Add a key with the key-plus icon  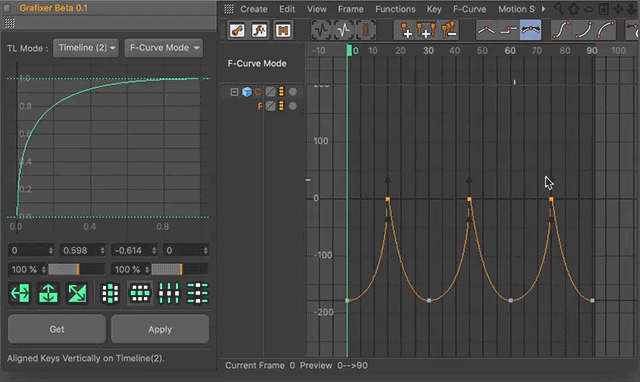[405, 30]
